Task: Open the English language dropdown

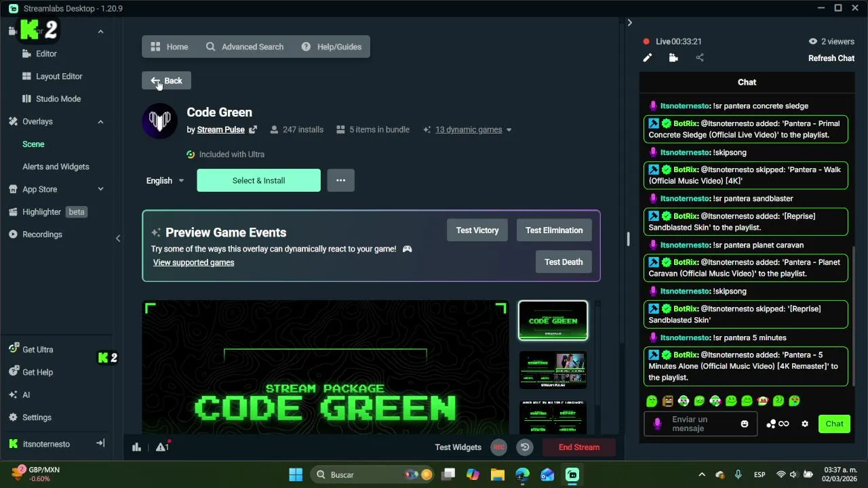Action: 165,180
